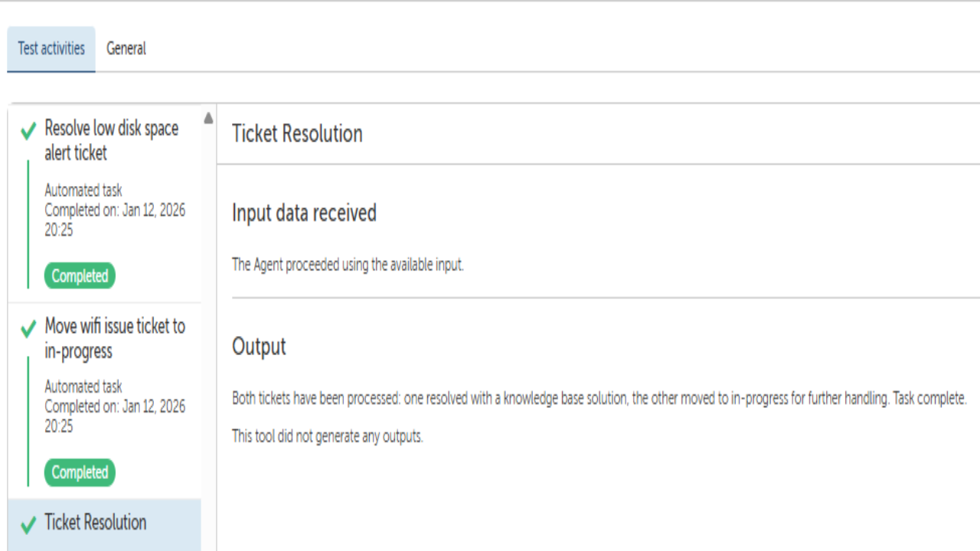This screenshot has height=551, width=980.
Task: Click Automated task label under Resolve low disk space
Action: [83, 191]
